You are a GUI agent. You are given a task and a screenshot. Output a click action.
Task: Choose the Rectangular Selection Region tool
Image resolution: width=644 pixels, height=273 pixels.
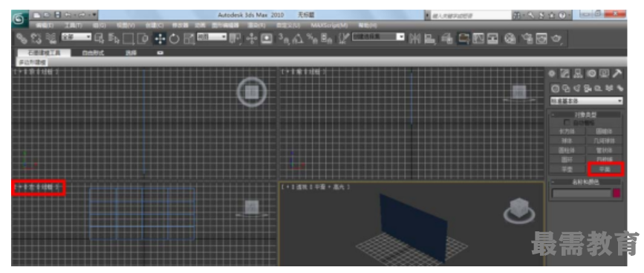[x=129, y=39]
